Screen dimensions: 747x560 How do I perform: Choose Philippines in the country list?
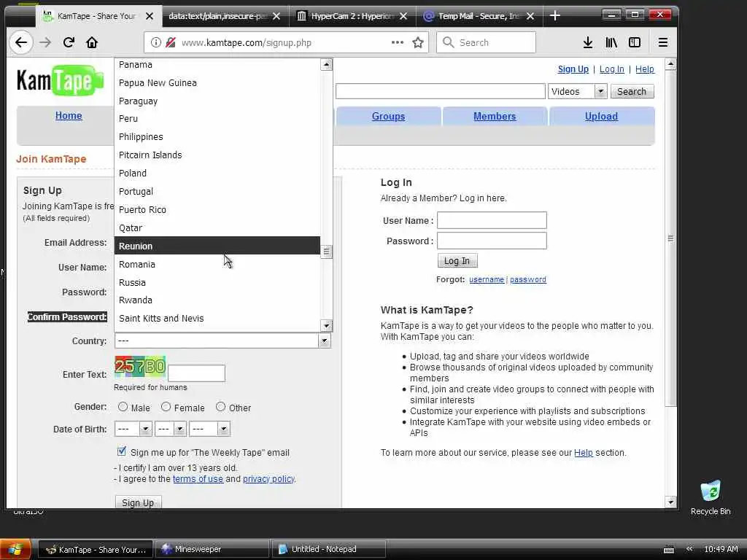(217, 136)
